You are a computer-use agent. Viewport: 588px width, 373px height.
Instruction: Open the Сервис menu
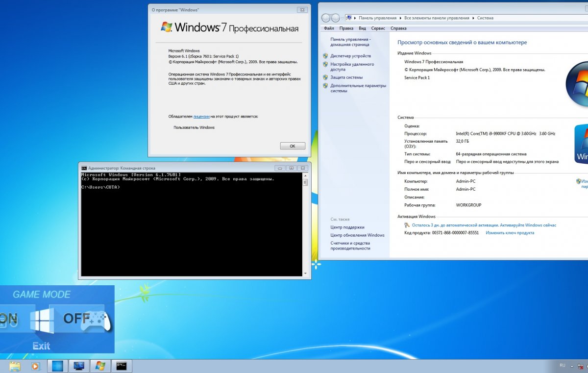click(378, 28)
